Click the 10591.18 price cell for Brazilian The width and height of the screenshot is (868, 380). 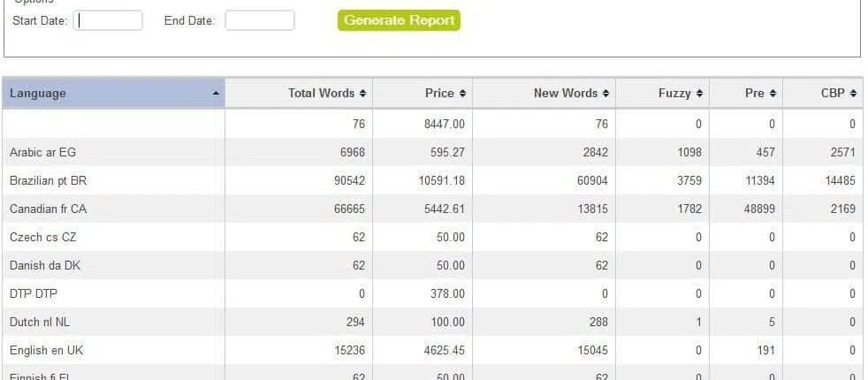click(x=438, y=180)
